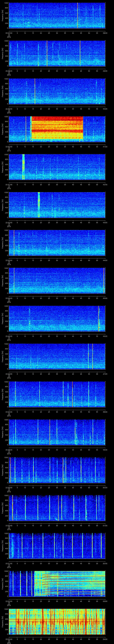Select the spectrogram panel starting 22:44:00

(x=57, y=280)
